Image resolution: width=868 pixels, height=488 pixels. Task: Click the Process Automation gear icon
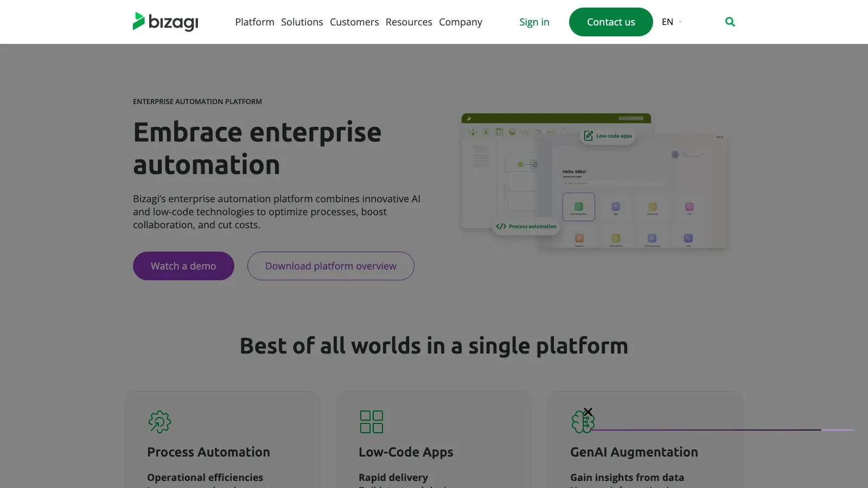(x=159, y=421)
